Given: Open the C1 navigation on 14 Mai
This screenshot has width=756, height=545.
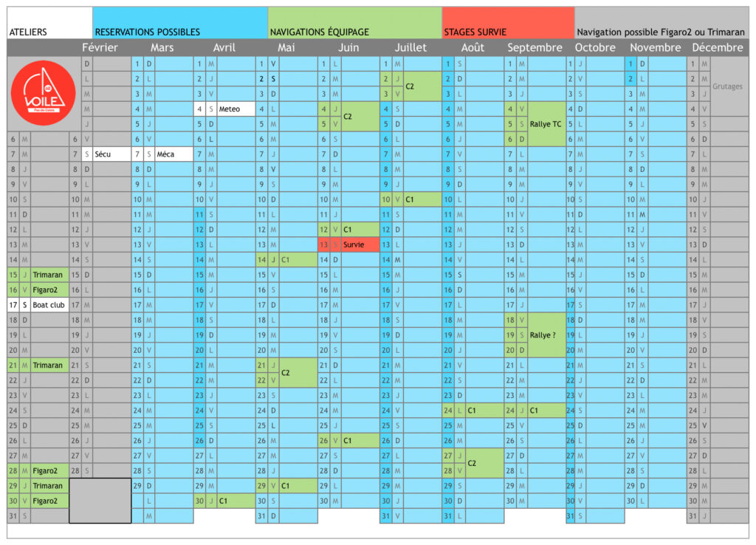Looking at the screenshot, I should pyautogui.click(x=298, y=259).
